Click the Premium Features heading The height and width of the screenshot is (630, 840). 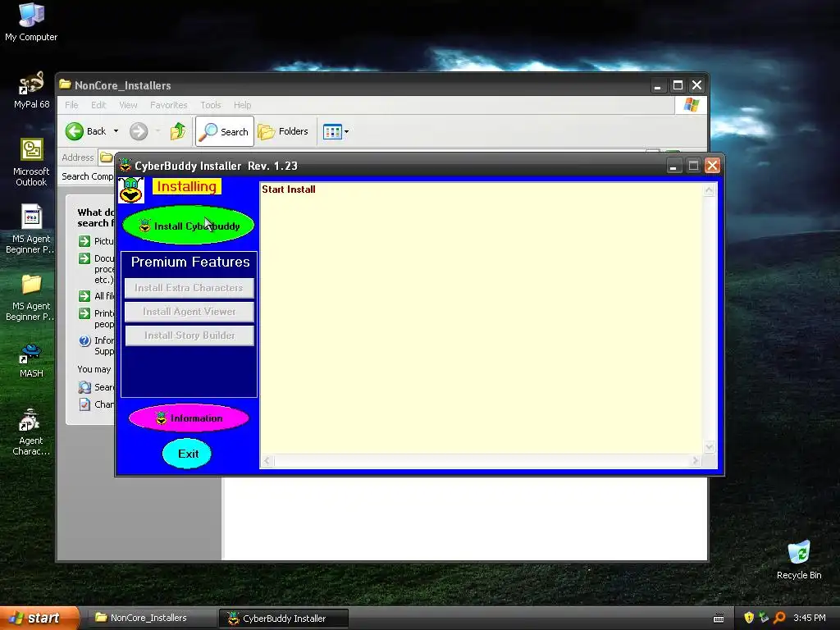[x=190, y=262]
